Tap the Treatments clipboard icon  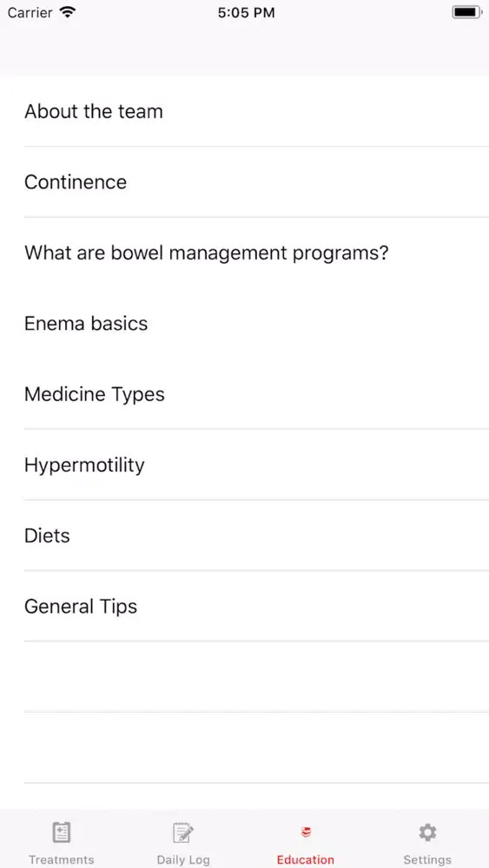(x=62, y=832)
